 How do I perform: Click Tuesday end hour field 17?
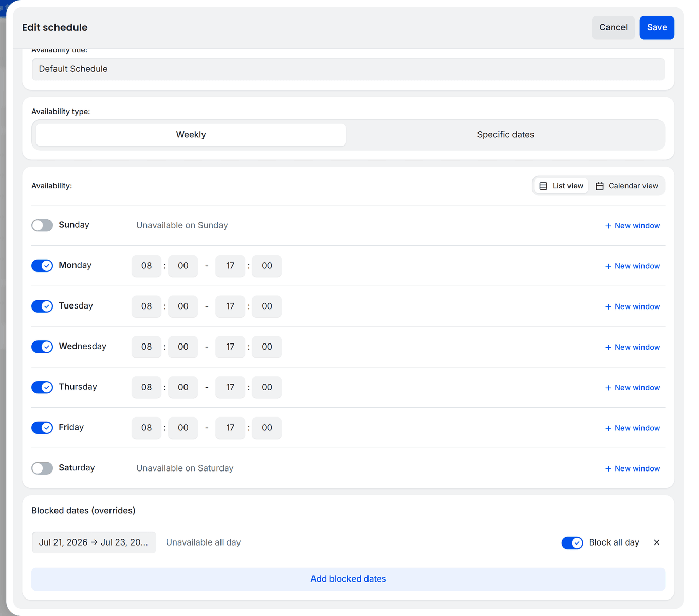coord(230,306)
